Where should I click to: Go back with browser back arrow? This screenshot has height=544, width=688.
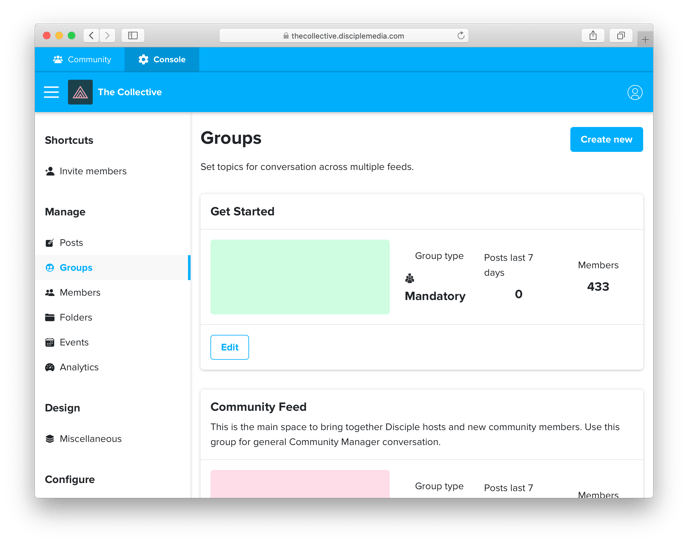(x=91, y=36)
